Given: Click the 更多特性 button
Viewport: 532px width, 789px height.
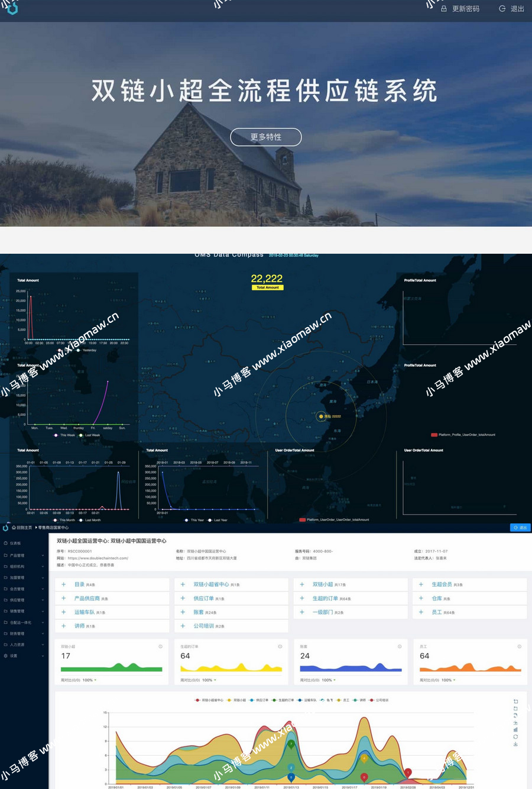Looking at the screenshot, I should click(x=266, y=137).
